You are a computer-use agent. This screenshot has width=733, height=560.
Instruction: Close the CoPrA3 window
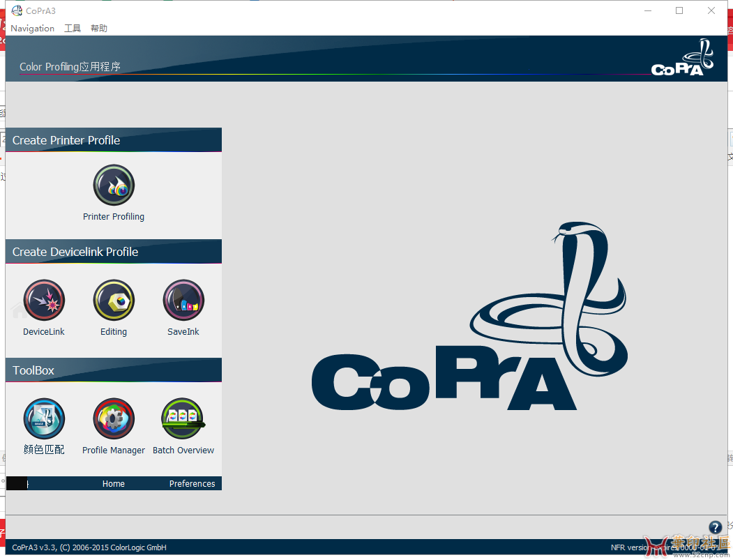(x=711, y=10)
